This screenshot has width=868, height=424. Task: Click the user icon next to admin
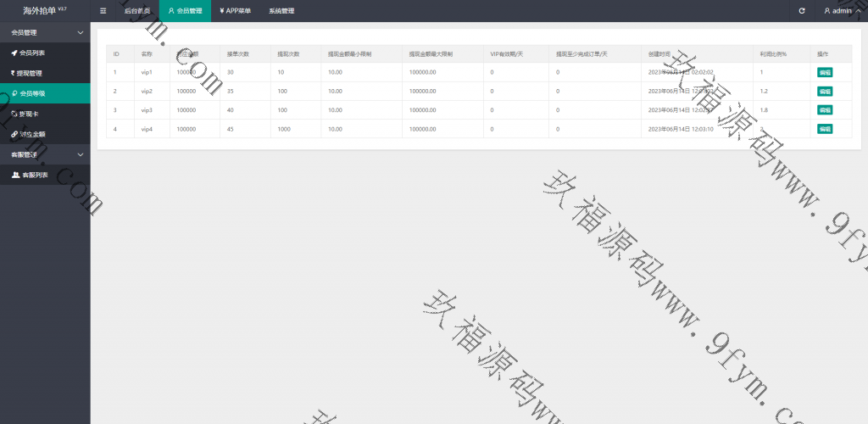[x=827, y=11]
